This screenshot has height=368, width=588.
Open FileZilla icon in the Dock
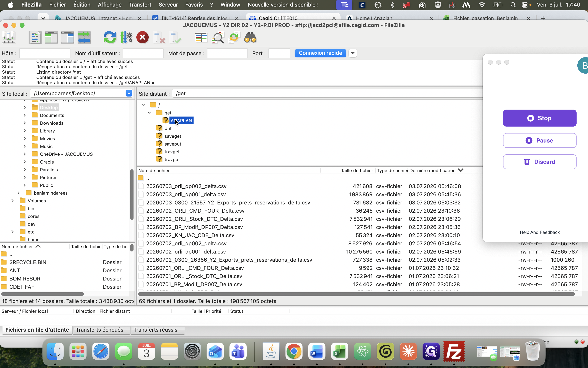[454, 351]
